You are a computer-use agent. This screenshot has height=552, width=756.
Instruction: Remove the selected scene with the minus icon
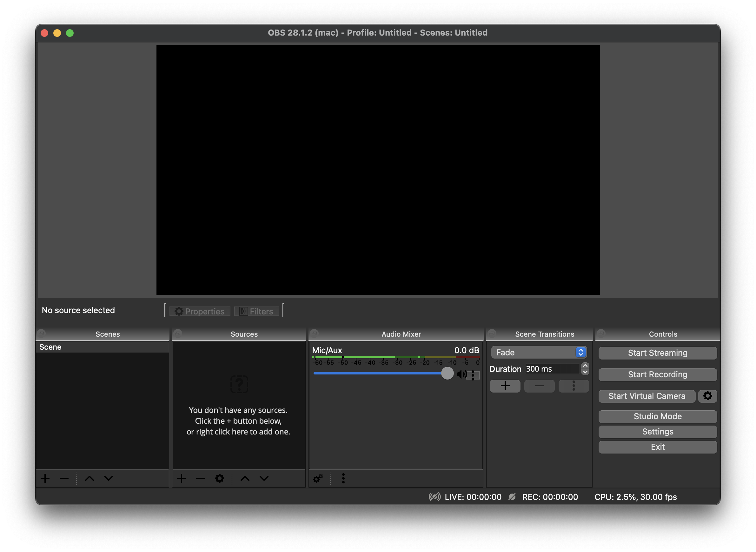point(64,478)
